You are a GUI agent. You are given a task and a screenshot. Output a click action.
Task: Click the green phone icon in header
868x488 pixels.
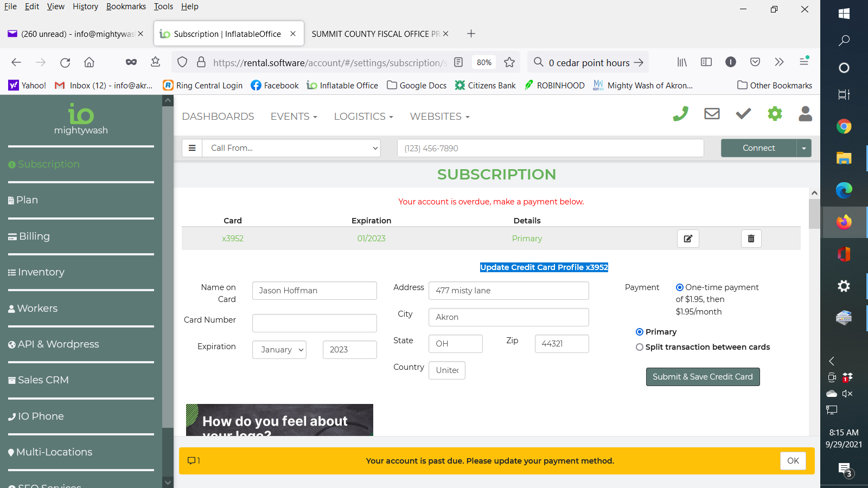tap(680, 114)
